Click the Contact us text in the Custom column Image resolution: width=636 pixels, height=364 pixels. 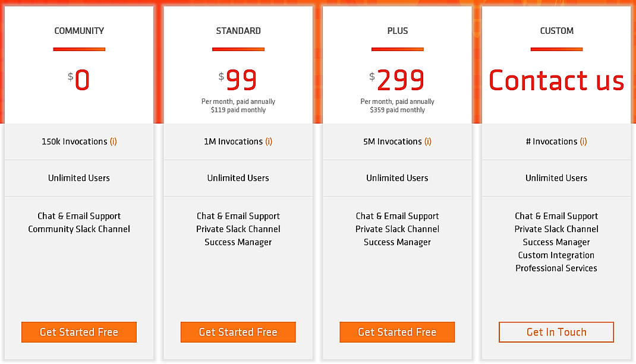[x=556, y=80]
